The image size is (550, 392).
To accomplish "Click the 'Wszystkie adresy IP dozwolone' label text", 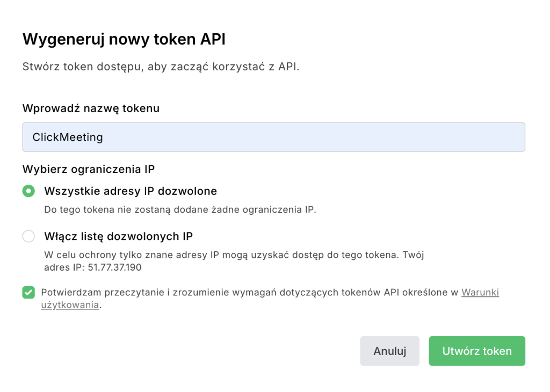I will click(x=131, y=191).
